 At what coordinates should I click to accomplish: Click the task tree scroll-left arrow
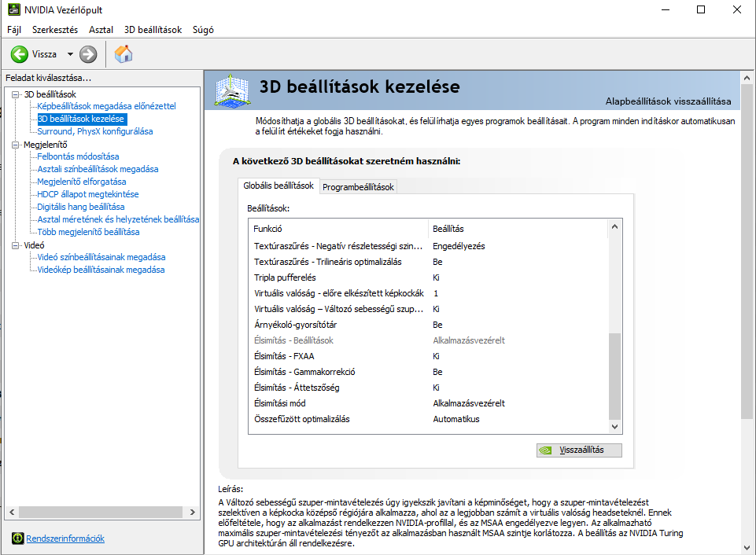click(12, 512)
